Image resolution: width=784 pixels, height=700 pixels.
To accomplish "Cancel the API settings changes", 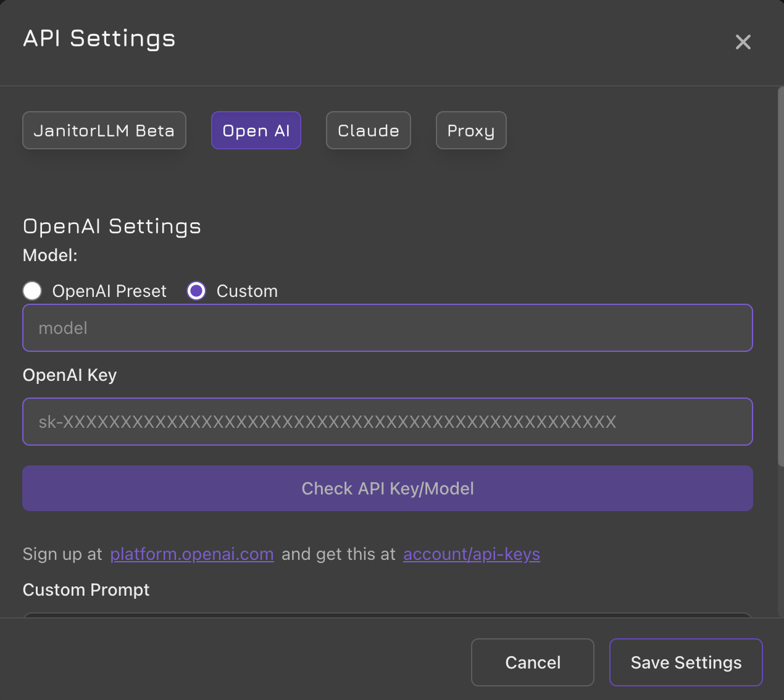I will point(532,662).
